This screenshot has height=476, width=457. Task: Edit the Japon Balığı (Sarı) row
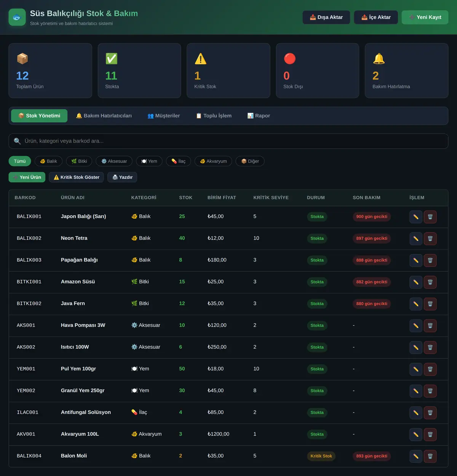click(416, 217)
